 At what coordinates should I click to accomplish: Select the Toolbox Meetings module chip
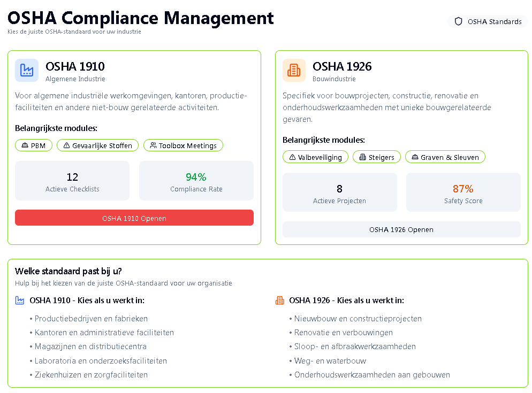point(183,145)
